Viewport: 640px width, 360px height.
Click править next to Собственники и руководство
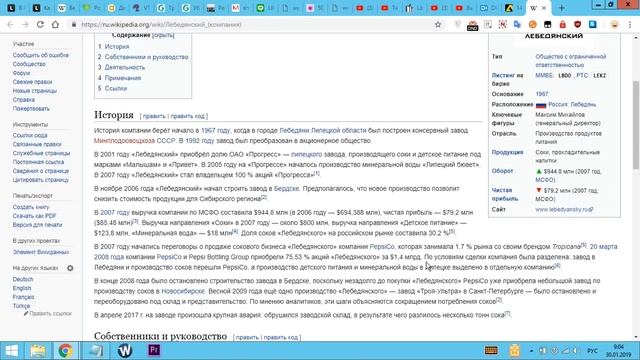[x=247, y=338]
